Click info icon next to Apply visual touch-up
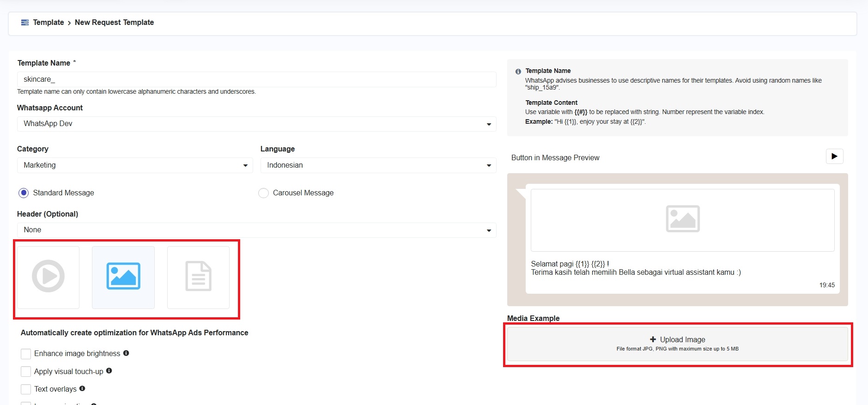 click(x=109, y=371)
